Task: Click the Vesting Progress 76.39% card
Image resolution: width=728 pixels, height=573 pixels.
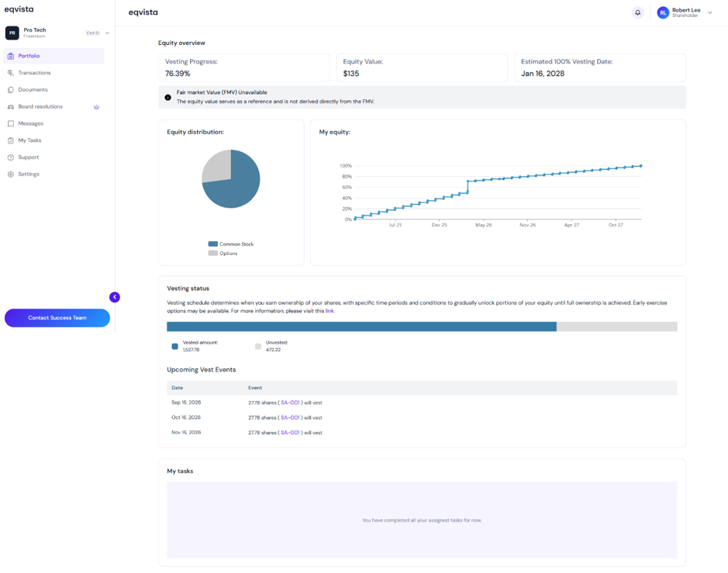Action: 243,67
